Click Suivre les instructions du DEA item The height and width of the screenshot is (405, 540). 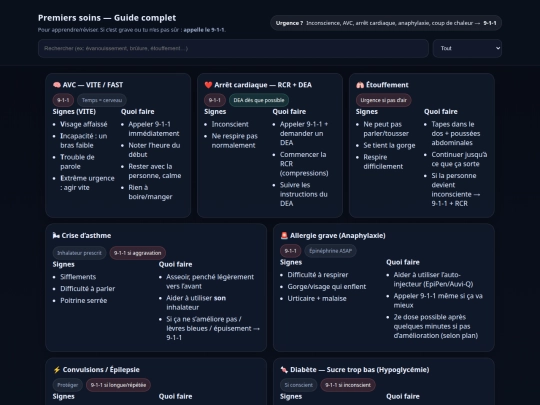303,194
